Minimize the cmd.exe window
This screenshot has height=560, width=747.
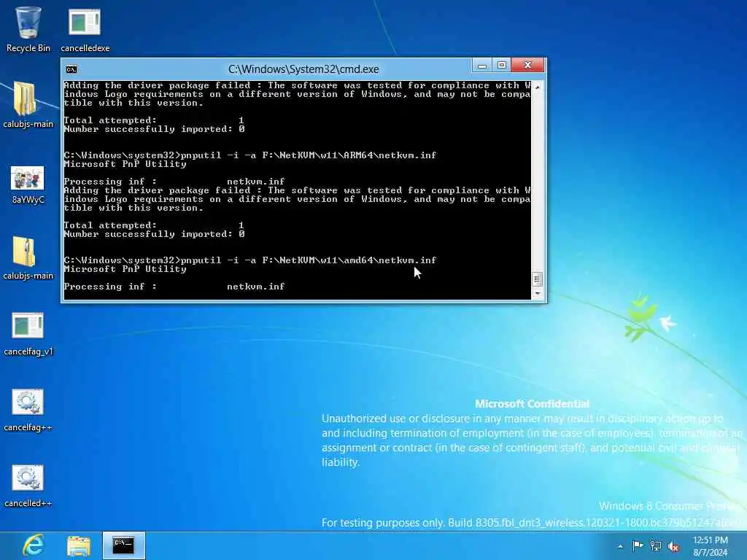482,65
